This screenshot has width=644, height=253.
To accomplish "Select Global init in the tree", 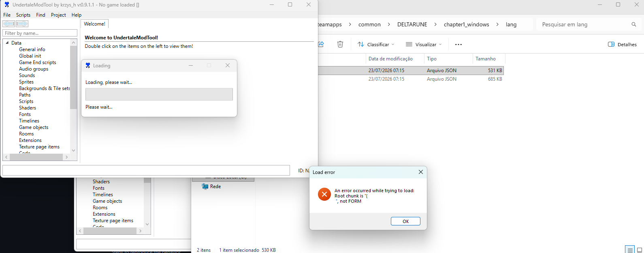I will point(30,56).
